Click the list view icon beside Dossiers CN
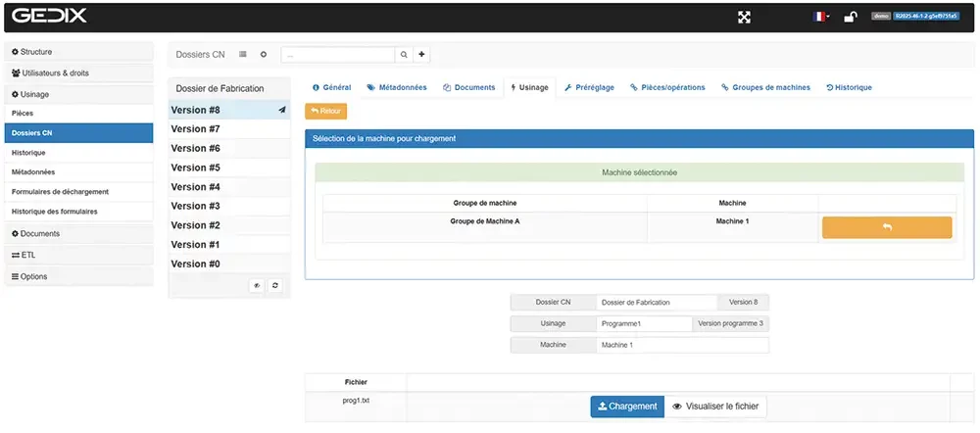The width and height of the screenshot is (980, 433). (243, 54)
